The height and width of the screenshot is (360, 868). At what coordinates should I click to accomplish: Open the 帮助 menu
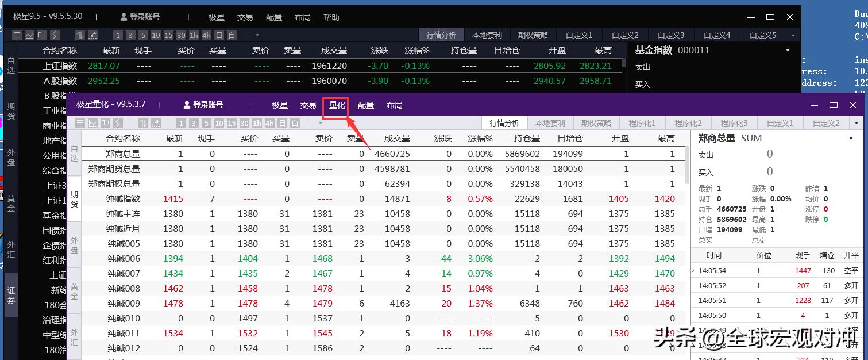331,17
